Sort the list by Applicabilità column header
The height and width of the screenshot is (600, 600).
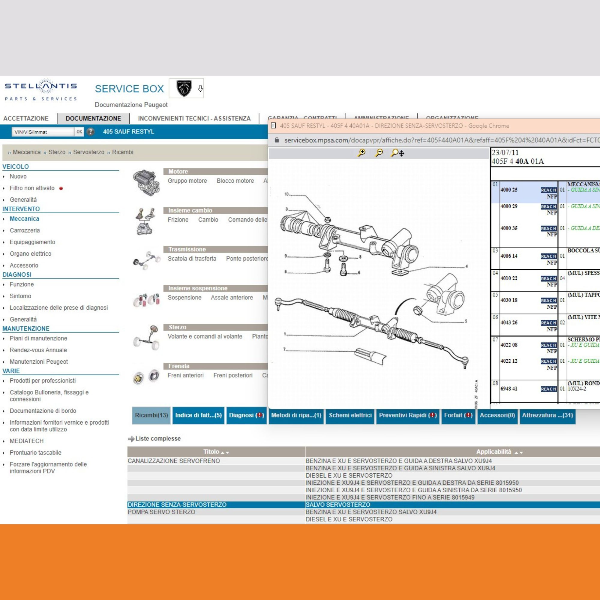[494, 452]
